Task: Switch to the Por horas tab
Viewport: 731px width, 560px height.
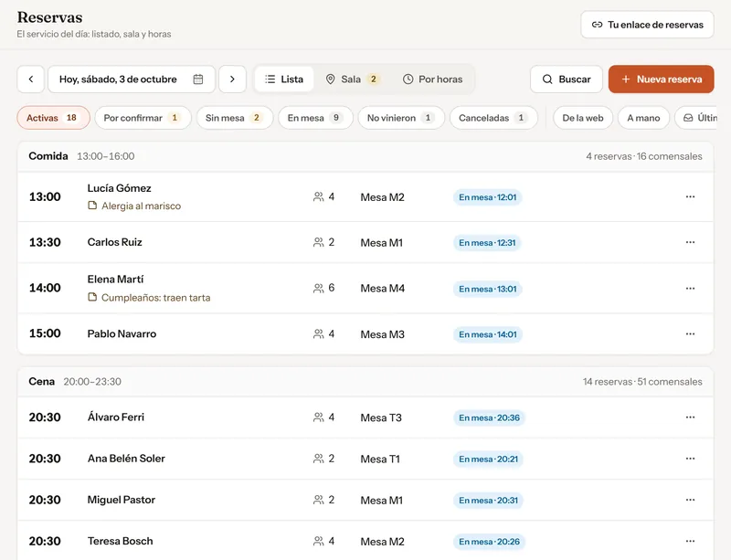Action: 432,79
